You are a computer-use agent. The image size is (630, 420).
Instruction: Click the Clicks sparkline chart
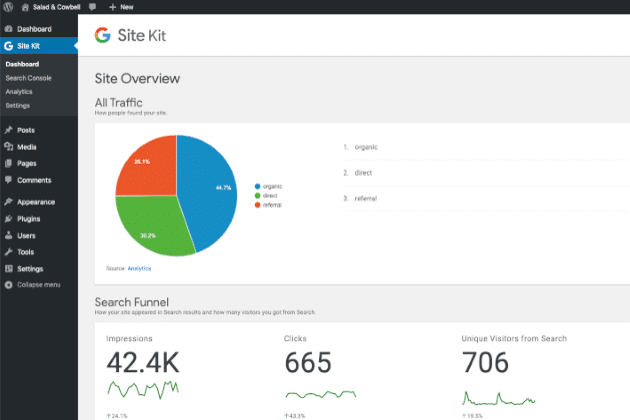(x=321, y=394)
